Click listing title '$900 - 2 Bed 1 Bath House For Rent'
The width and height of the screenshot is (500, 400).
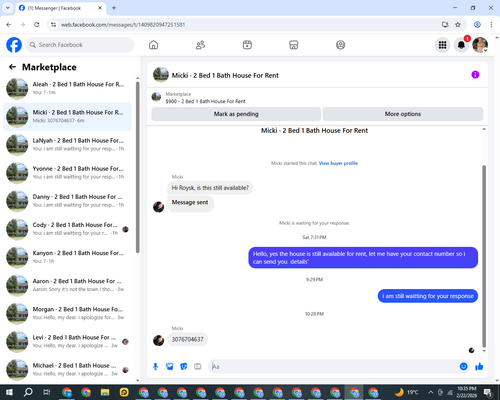205,101
